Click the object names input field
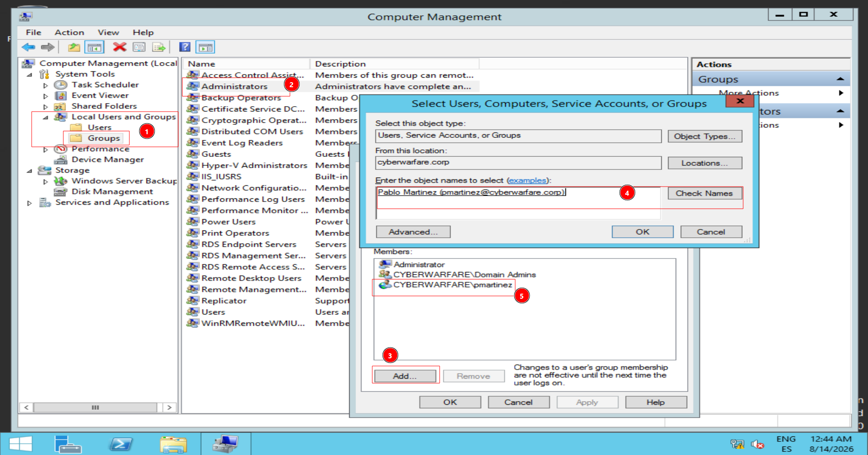 pos(518,203)
